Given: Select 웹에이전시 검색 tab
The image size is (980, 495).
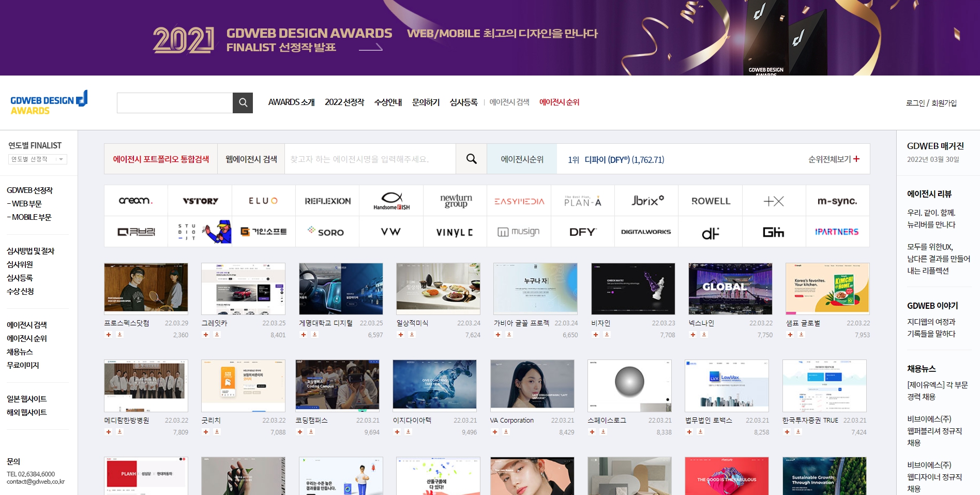Looking at the screenshot, I should tap(251, 159).
